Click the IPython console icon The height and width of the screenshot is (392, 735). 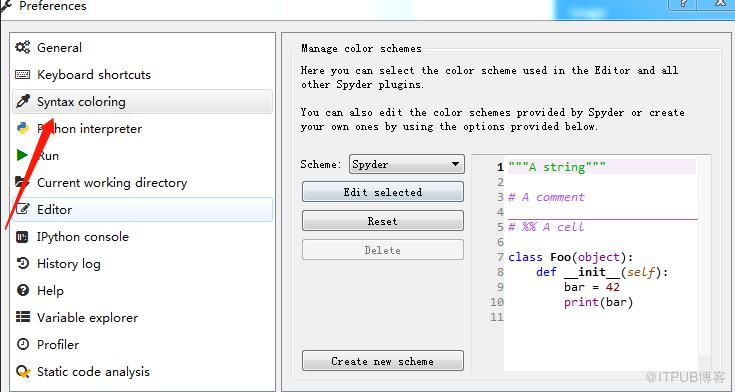(22, 237)
